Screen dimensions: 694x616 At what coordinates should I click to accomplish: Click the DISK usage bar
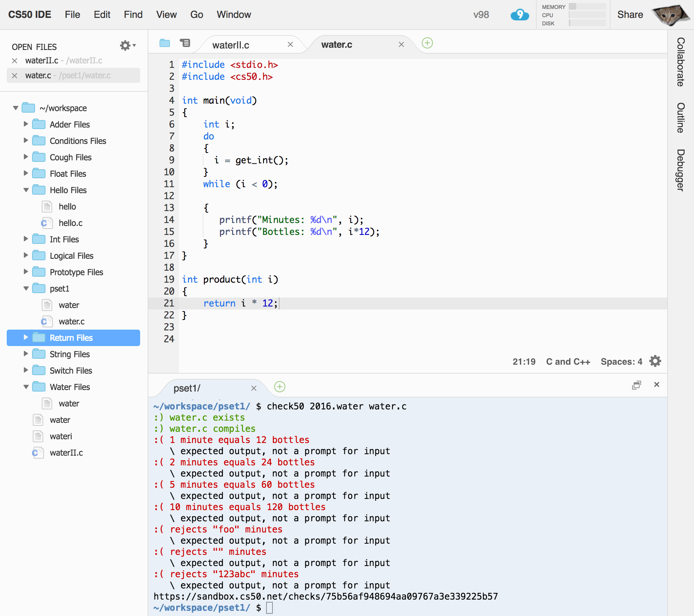pos(587,23)
